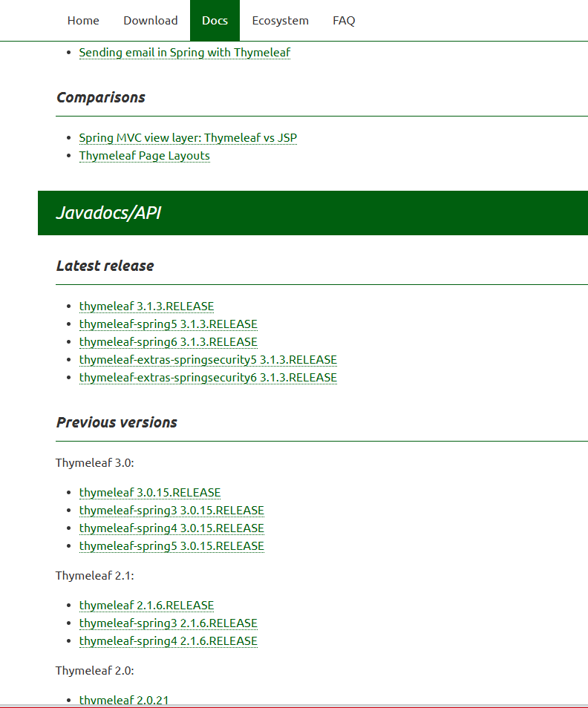Select the active Docs tab

click(215, 21)
